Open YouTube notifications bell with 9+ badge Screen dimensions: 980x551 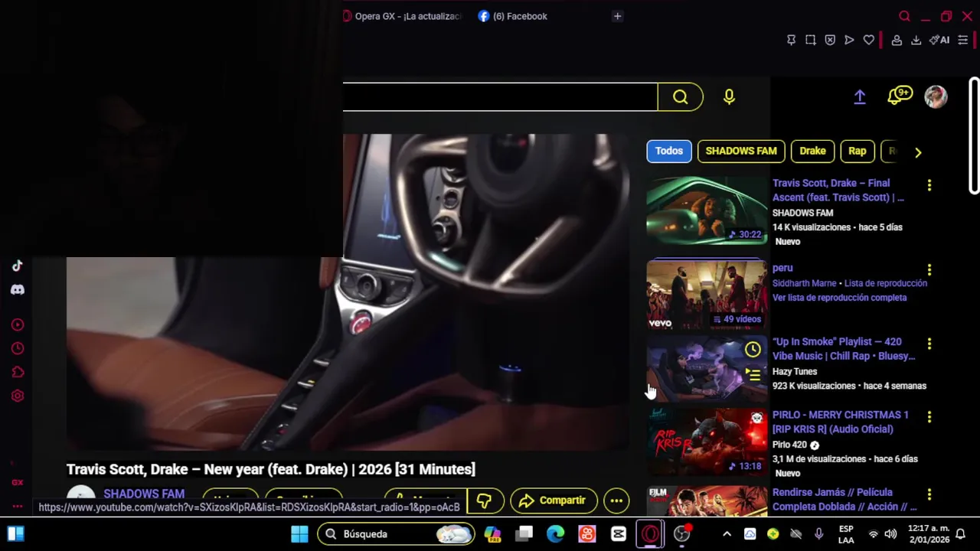coord(899,96)
